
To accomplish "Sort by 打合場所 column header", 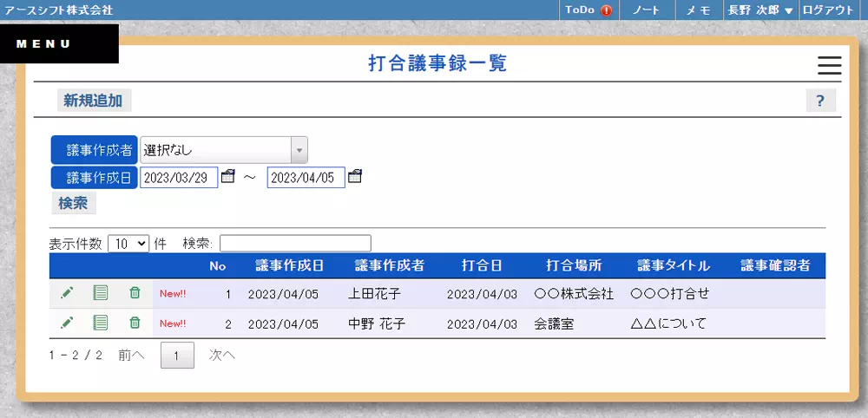I will 574,266.
